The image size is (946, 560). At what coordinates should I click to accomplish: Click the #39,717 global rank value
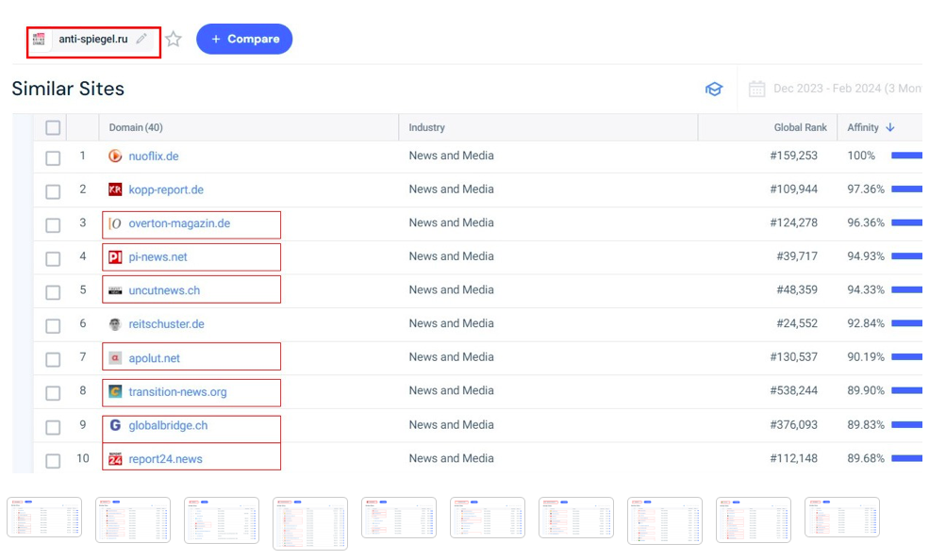[797, 256]
